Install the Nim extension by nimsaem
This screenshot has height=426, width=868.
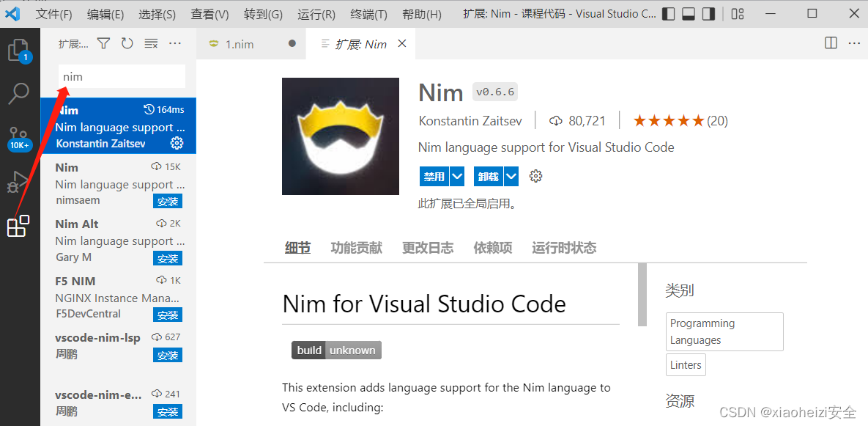click(x=168, y=202)
